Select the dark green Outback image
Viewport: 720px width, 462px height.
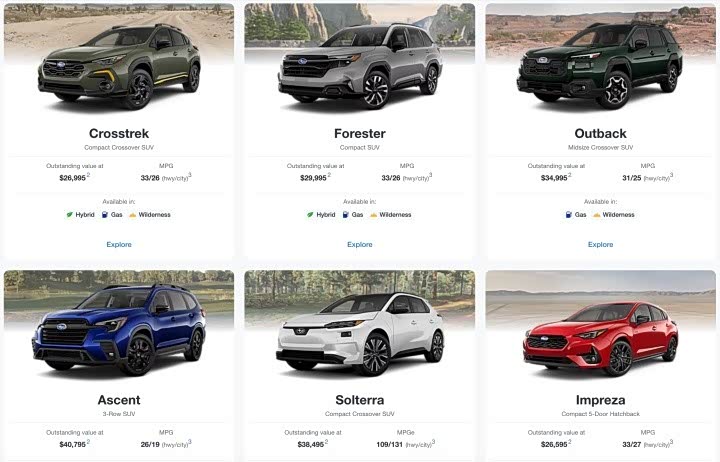(x=600, y=64)
